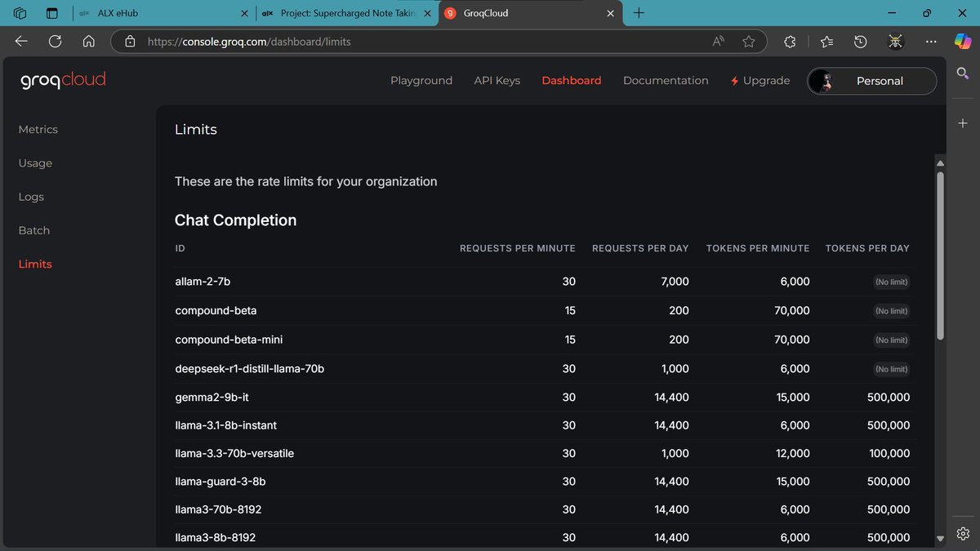This screenshot has width=980, height=551.
Task: Click the ID column header
Action: 180,248
